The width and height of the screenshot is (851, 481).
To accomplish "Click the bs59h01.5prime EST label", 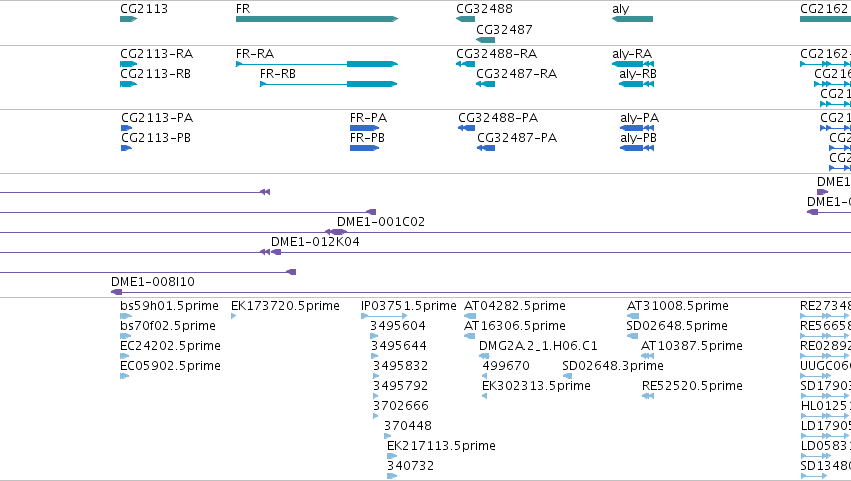I will coord(169,306).
